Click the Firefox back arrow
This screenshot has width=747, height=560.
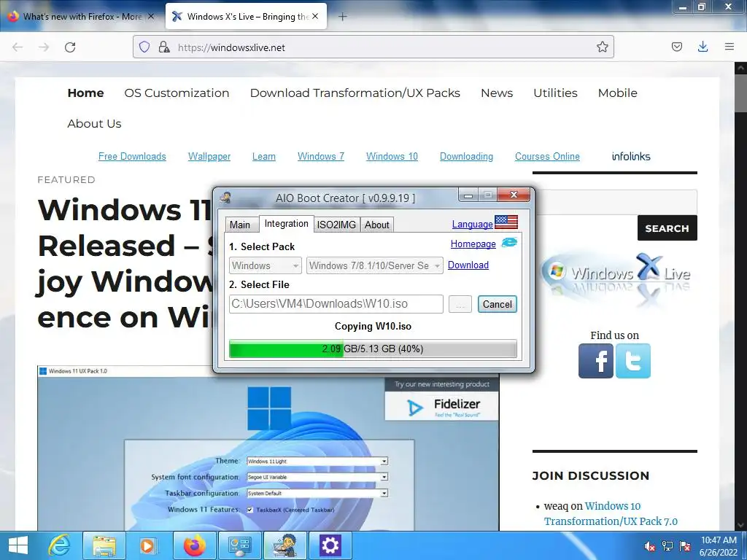18,47
